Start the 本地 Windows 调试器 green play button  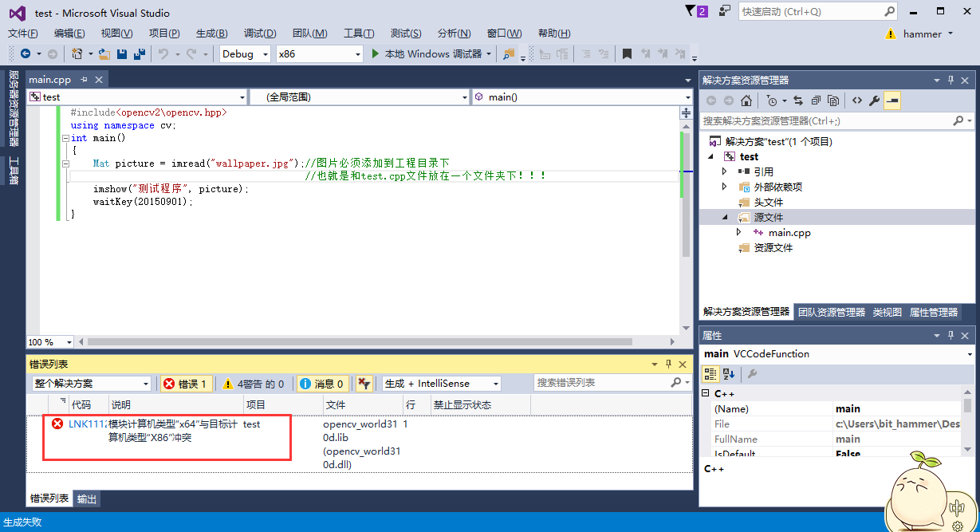click(377, 53)
